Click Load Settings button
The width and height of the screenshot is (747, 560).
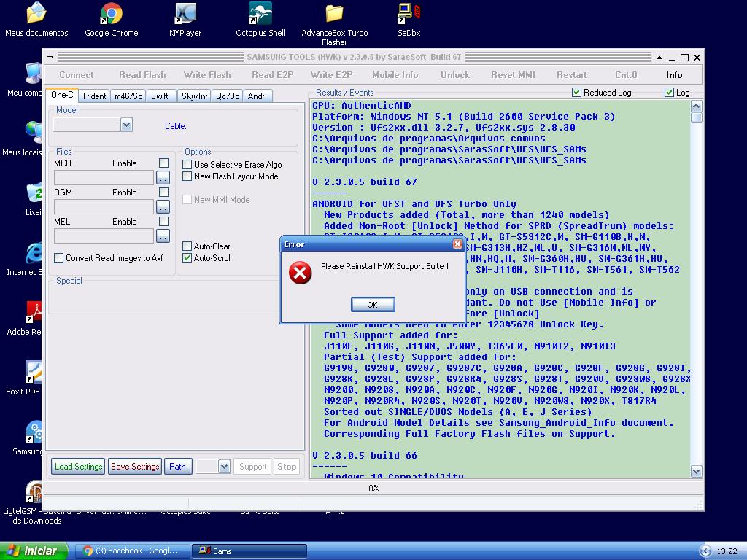pos(78,466)
